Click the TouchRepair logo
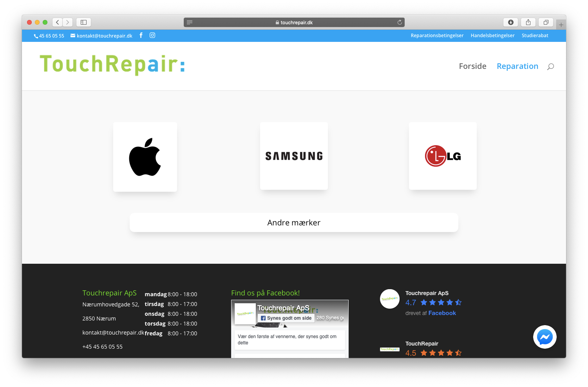The height and width of the screenshot is (387, 588). click(112, 65)
